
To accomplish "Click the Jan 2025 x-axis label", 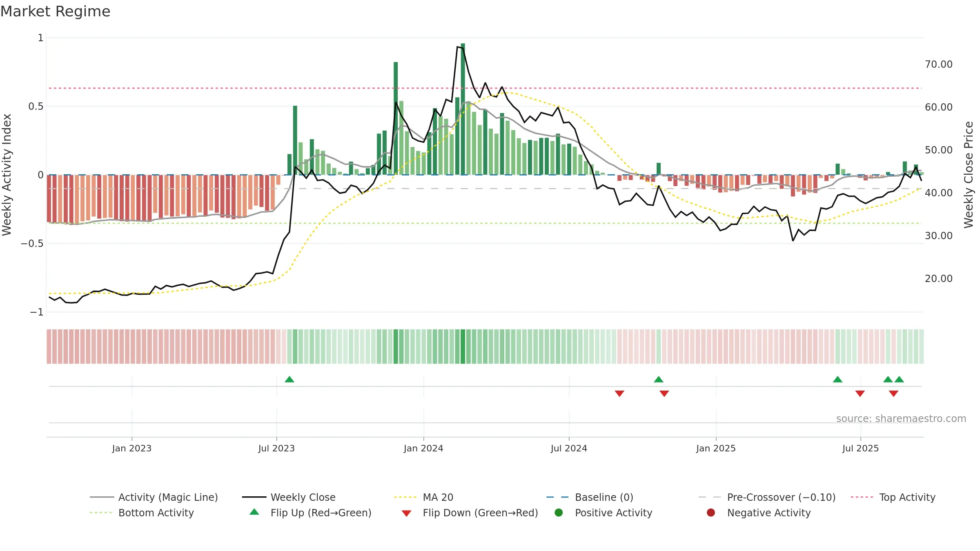I will coord(716,448).
